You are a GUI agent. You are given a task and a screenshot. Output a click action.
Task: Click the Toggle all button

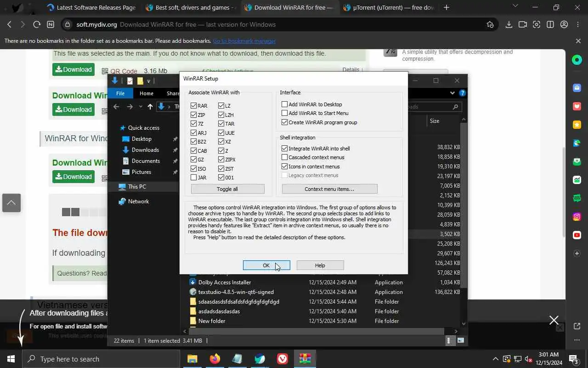tap(227, 189)
